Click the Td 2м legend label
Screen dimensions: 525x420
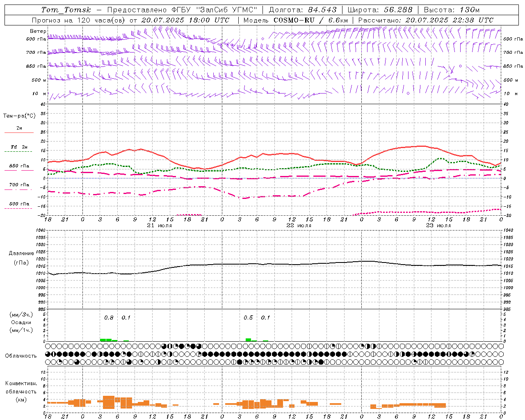[19, 147]
